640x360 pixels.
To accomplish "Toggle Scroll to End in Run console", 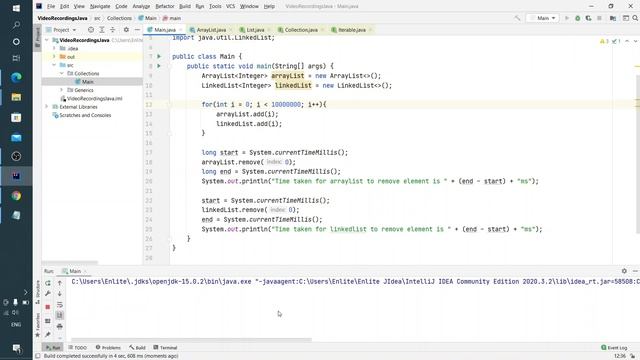I will click(x=60, y=315).
